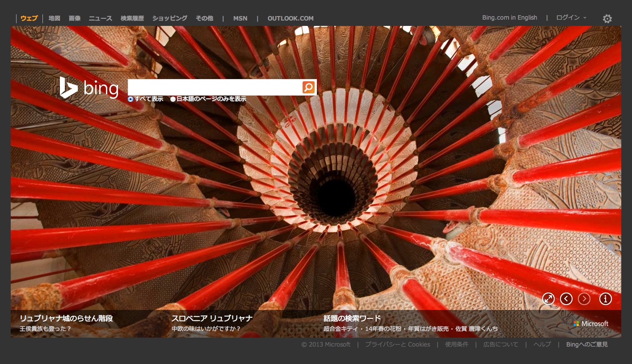Screen dimensions: 632x364
Task: Click the Microsoft logo
Action: [591, 323]
